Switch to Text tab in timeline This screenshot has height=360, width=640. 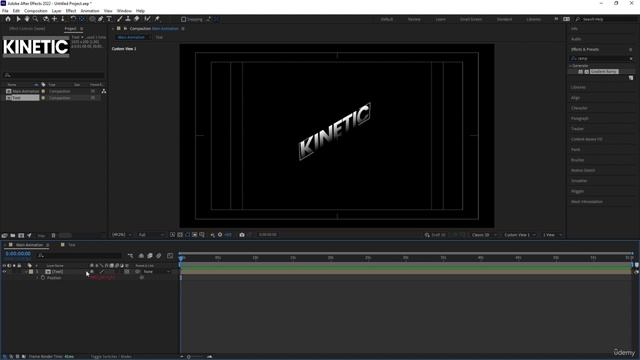click(x=72, y=245)
